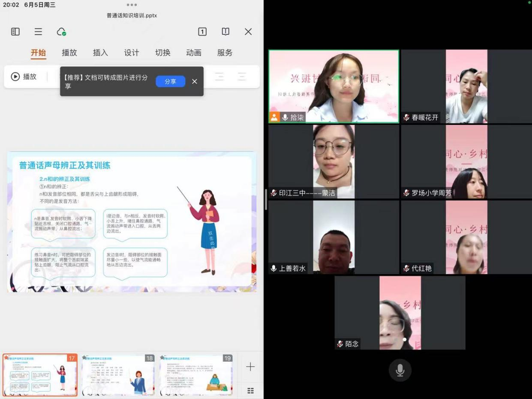532x399 pixels.
Task: Add a new slide with plus button
Action: coord(250,366)
